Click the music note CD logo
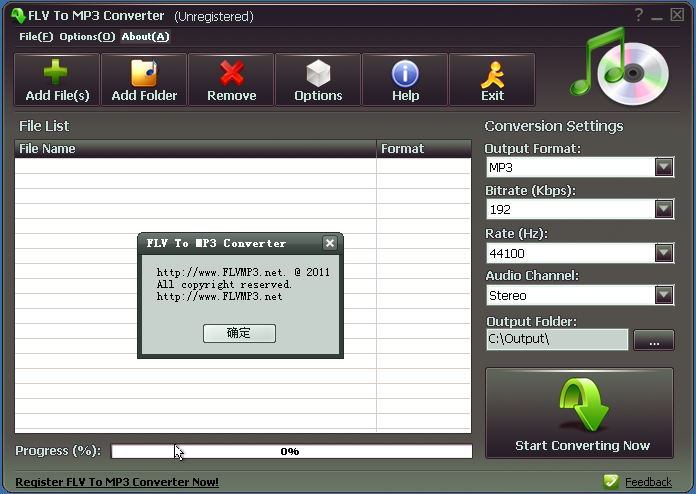The image size is (696, 494). coord(619,67)
